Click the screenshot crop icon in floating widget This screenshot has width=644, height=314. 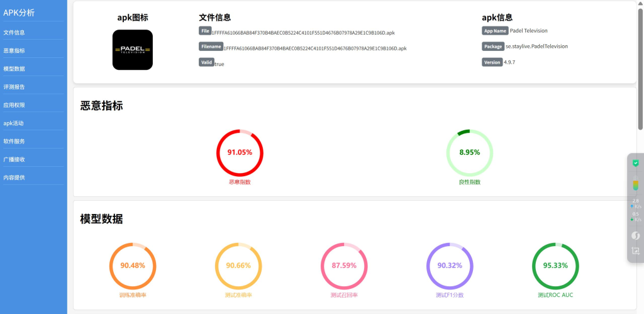pos(635,251)
